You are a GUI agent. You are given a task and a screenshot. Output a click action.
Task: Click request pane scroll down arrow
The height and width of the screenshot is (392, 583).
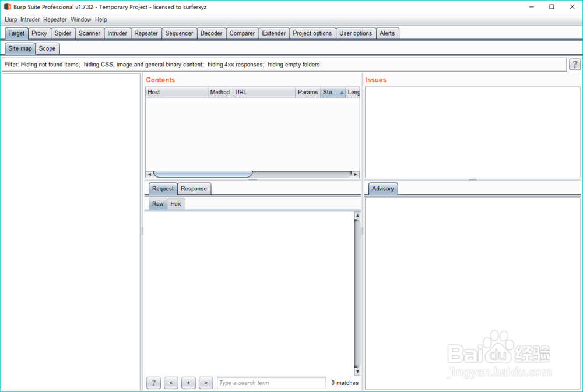point(357,371)
